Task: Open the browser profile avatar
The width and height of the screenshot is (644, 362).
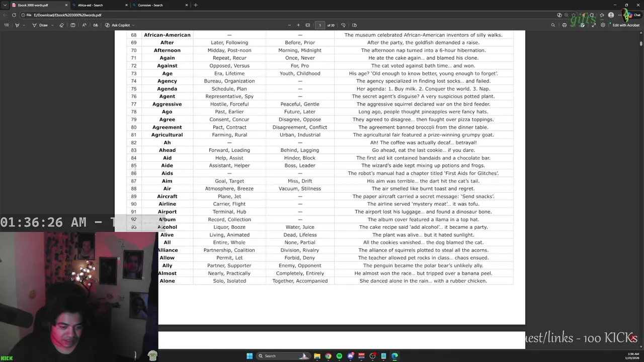Action: pos(611,15)
